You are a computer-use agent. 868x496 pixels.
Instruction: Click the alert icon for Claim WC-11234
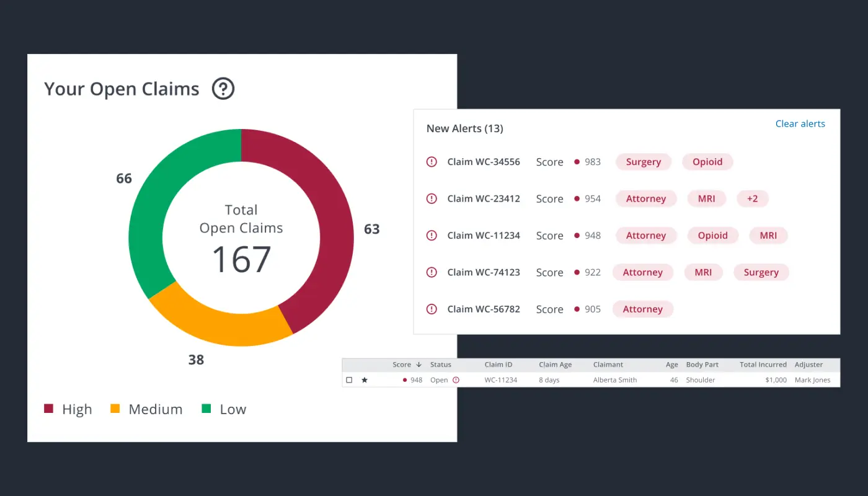432,235
